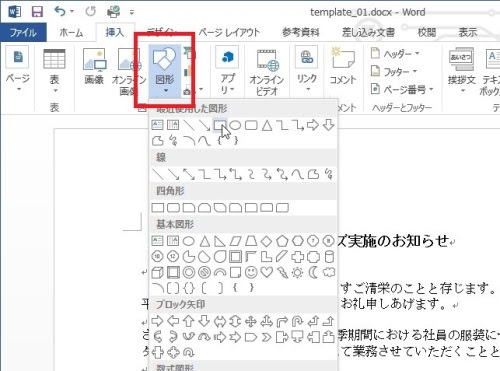Select the chevron arrow under ブロック矢印
Screen dimensions: 500x371
pos(266,337)
